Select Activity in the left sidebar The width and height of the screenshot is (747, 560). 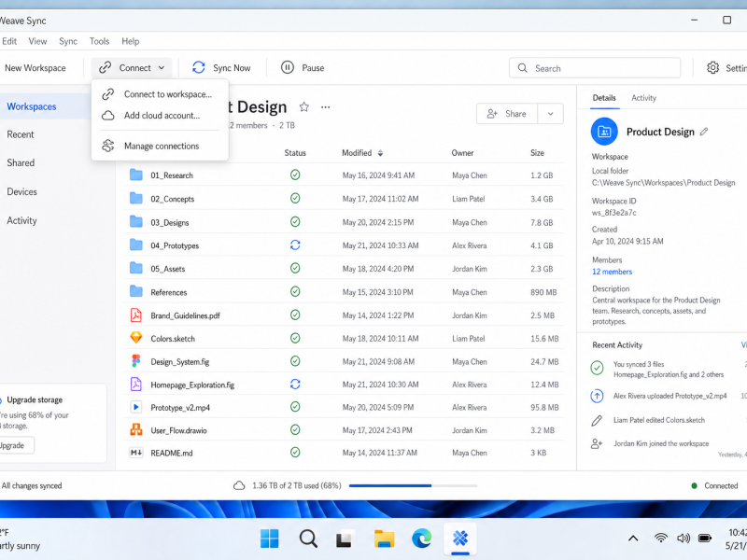click(21, 220)
